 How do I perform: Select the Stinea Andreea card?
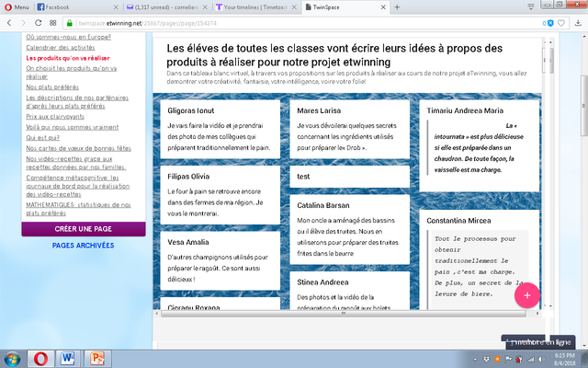[x=349, y=291]
